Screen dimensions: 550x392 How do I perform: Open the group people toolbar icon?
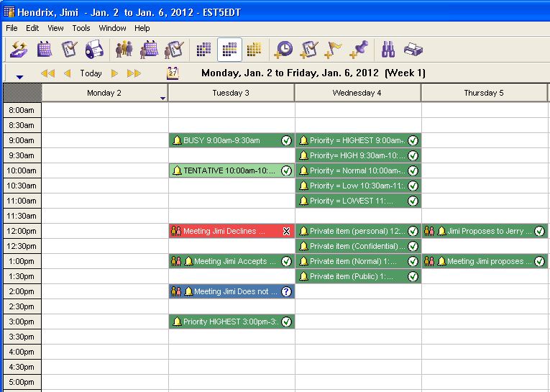pos(124,50)
